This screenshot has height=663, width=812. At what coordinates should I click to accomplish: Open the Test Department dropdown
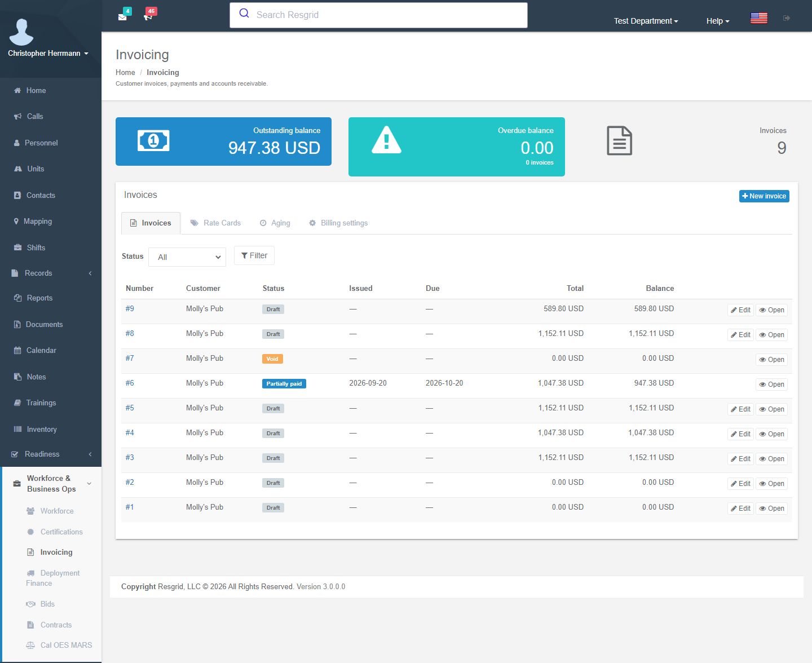646,21
